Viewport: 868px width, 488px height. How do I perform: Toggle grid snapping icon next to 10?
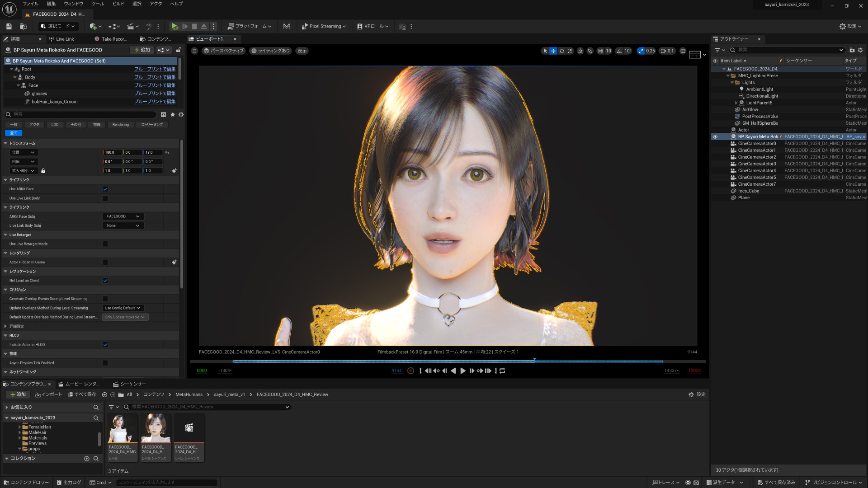pos(600,51)
